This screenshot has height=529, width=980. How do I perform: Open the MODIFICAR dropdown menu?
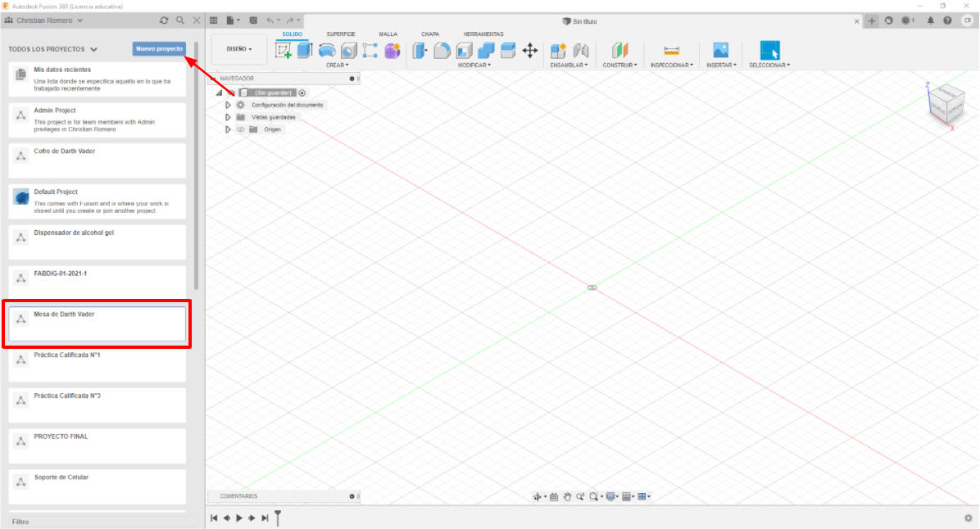tap(474, 65)
